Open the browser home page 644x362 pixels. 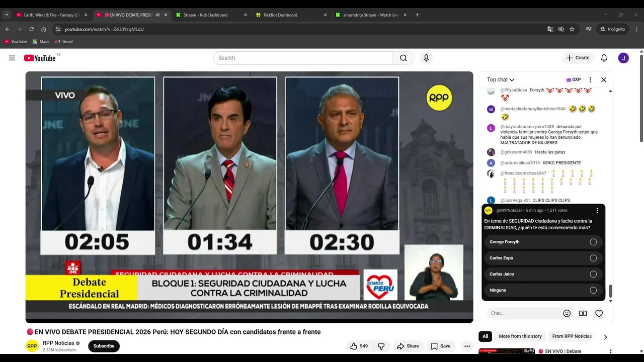44,29
